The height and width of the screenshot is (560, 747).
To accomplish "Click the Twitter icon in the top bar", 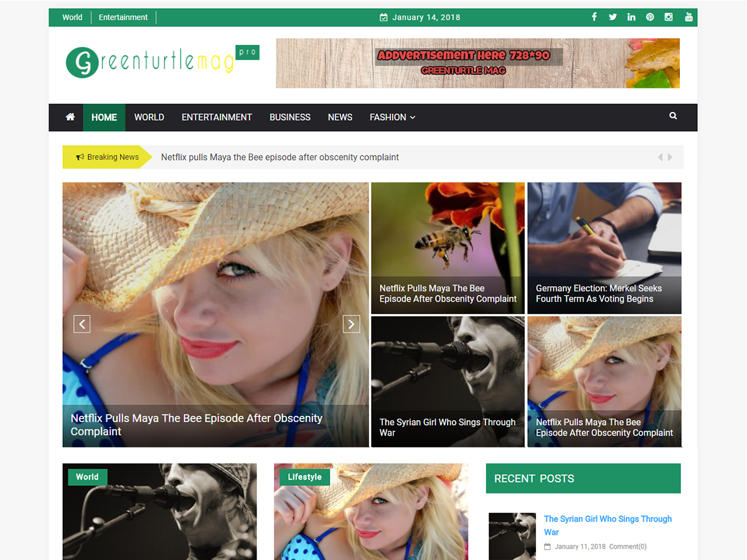I will [613, 17].
